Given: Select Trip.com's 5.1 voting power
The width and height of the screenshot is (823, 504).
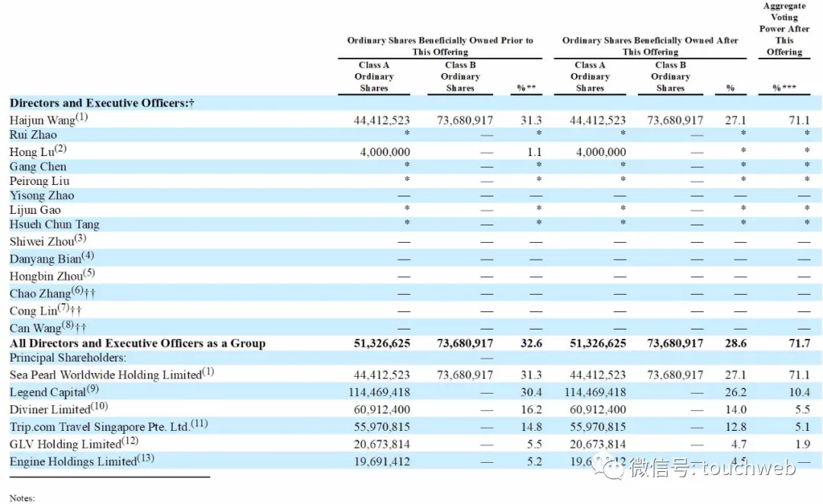Looking at the screenshot, I should pos(802,427).
